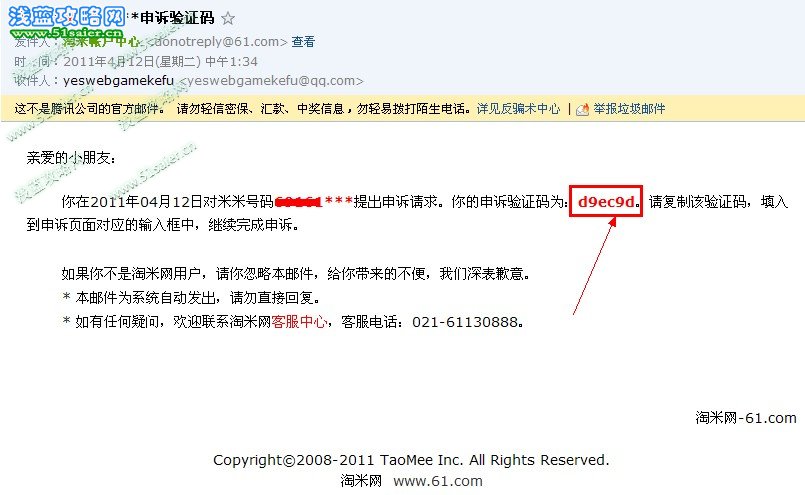Click the email subject 申诉验证码

[x=177, y=18]
